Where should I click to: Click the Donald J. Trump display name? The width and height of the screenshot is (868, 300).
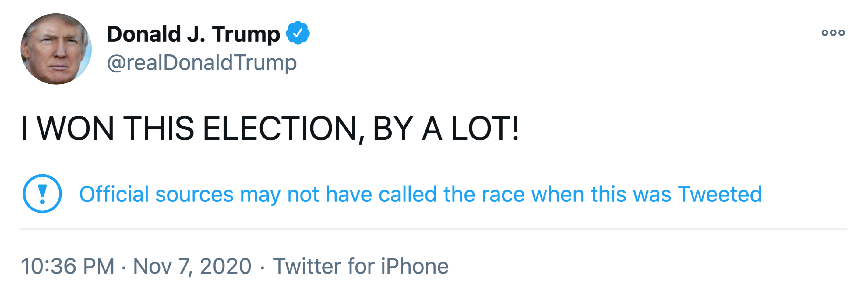click(193, 34)
